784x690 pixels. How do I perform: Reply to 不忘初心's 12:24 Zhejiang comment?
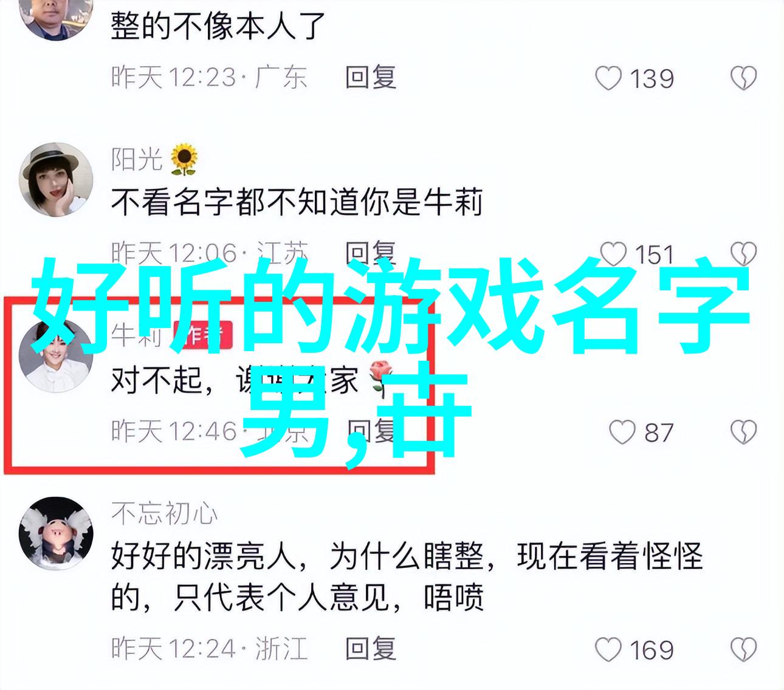coord(371,649)
